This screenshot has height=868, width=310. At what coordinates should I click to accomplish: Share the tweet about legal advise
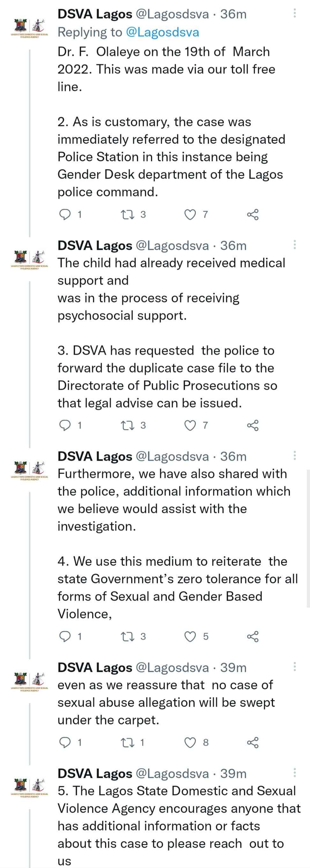(253, 425)
